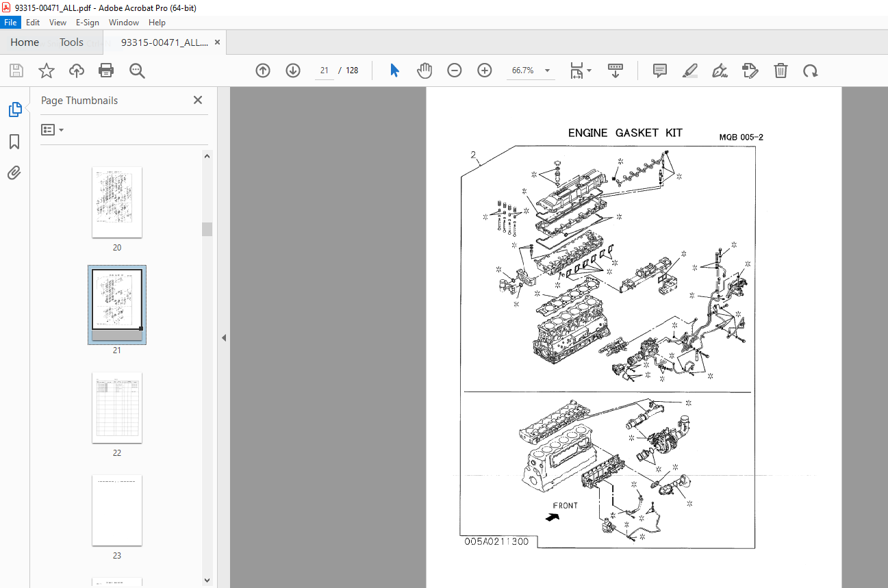The width and height of the screenshot is (888, 588).
Task: Open the Window menu
Action: coord(124,23)
